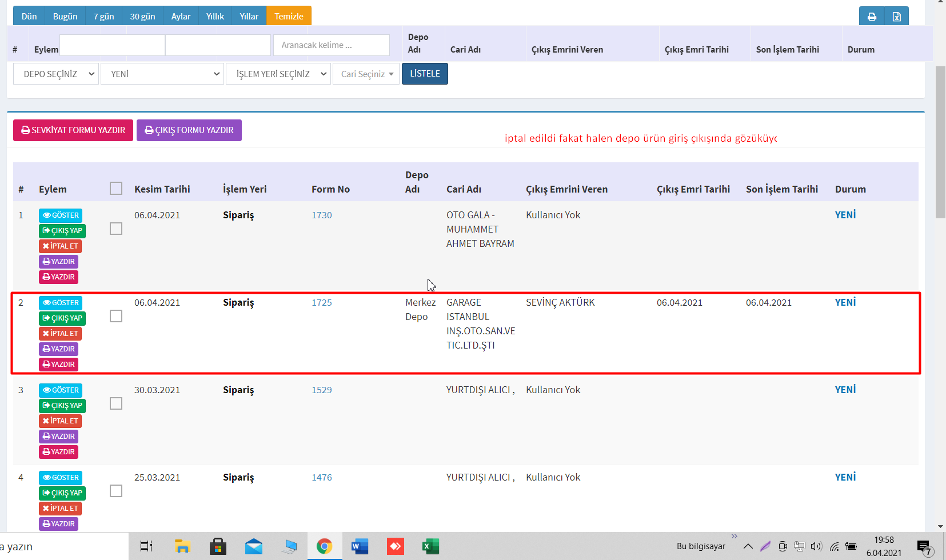This screenshot has width=946, height=560.
Task: Open Microsoft Word from the taskbar
Action: pyautogui.click(x=360, y=546)
